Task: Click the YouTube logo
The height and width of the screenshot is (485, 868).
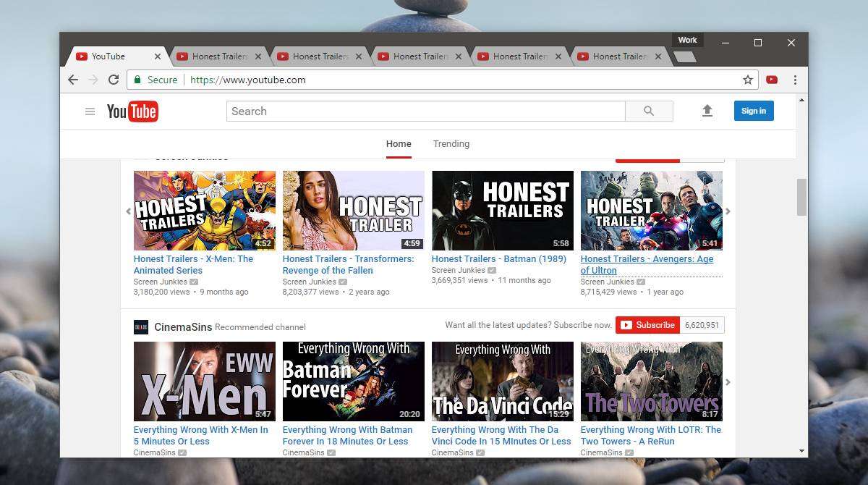Action: click(132, 111)
